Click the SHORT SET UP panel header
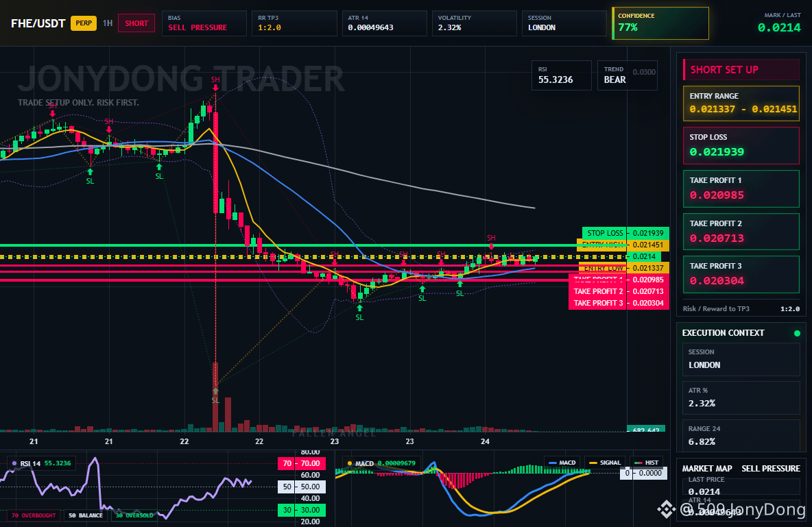Image resolution: width=812 pixels, height=527 pixels. pos(741,69)
